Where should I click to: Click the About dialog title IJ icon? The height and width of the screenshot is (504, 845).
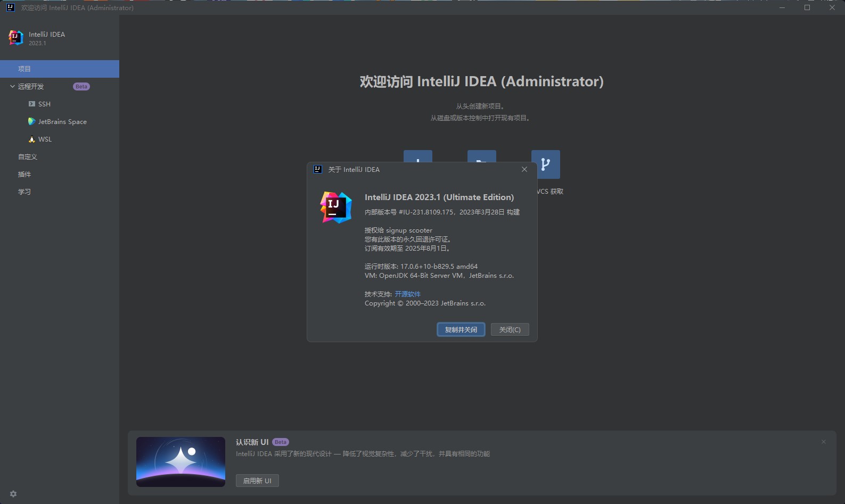[318, 169]
